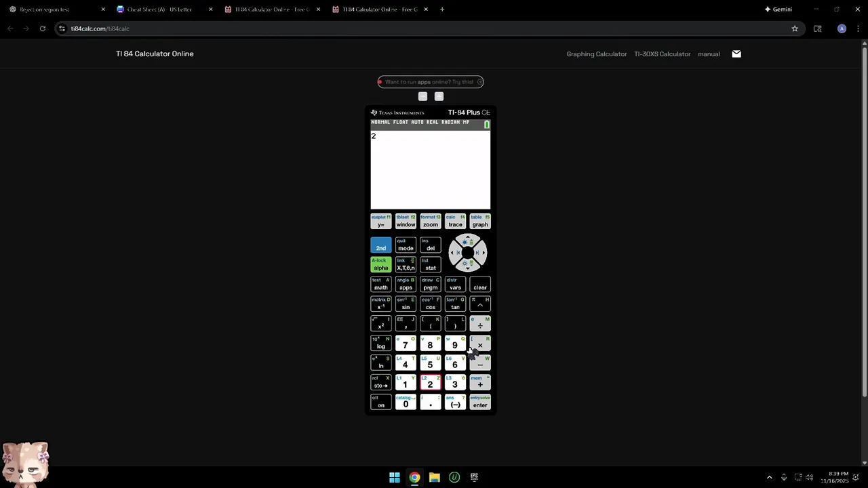
Task: Click the zoom key on calculator
Action: click(x=431, y=222)
